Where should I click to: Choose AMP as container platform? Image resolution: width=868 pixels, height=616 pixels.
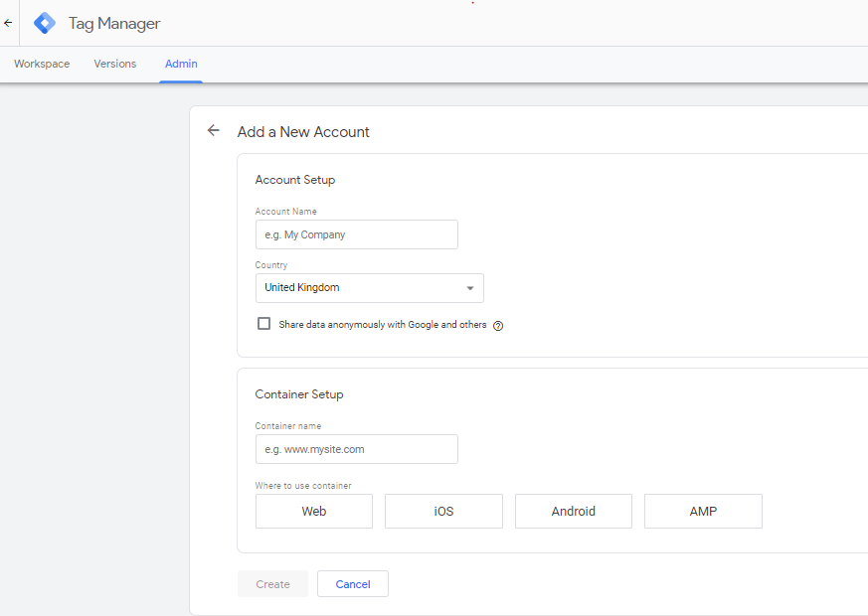pos(703,511)
